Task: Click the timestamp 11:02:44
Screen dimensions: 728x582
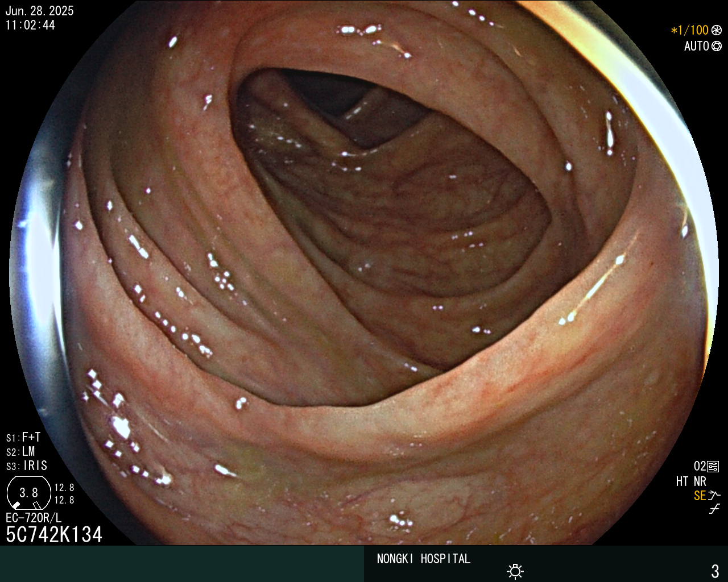Action: coord(30,25)
